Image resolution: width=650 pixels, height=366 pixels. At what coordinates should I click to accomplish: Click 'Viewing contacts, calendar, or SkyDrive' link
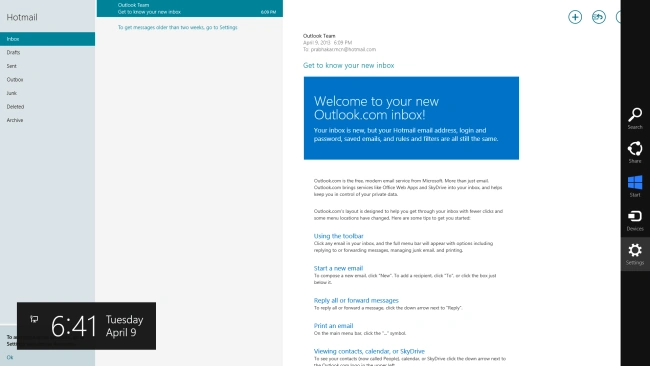point(369,351)
